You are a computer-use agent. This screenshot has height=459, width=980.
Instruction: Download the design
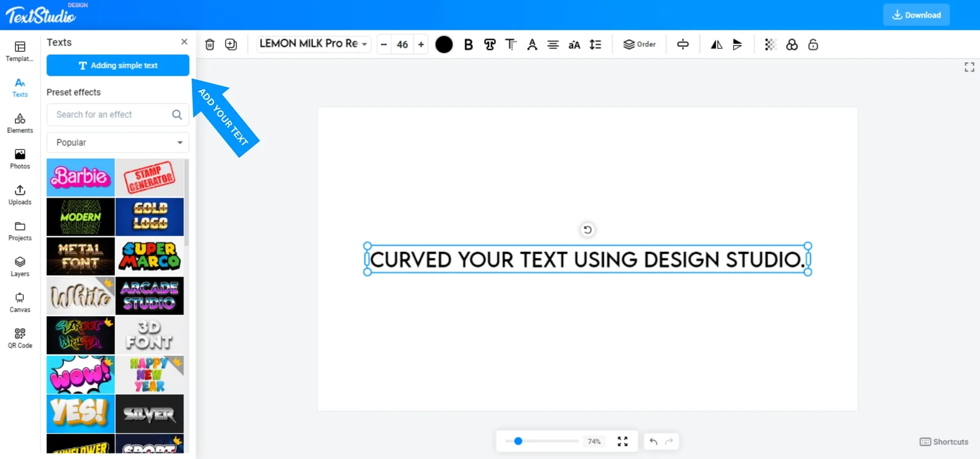pyautogui.click(x=916, y=15)
